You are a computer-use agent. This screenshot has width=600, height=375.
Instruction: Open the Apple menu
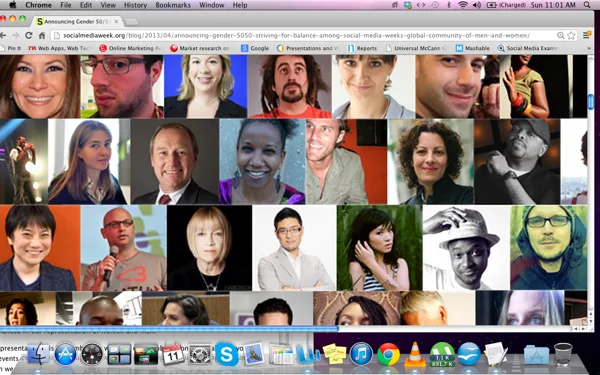click(12, 5)
